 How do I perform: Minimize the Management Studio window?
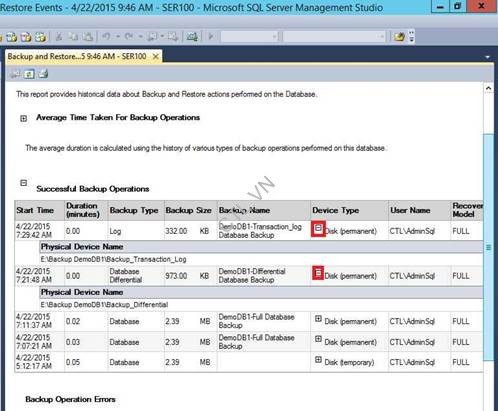coord(440,6)
